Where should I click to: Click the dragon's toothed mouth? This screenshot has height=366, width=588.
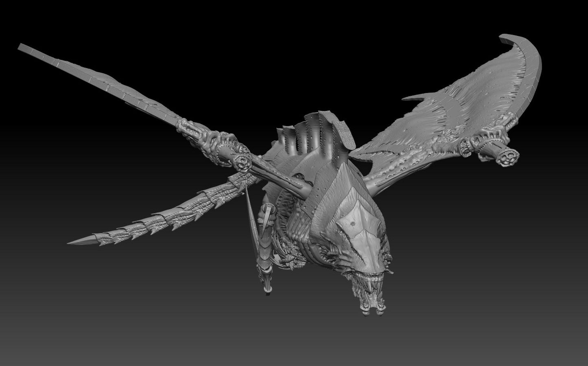tap(367, 278)
